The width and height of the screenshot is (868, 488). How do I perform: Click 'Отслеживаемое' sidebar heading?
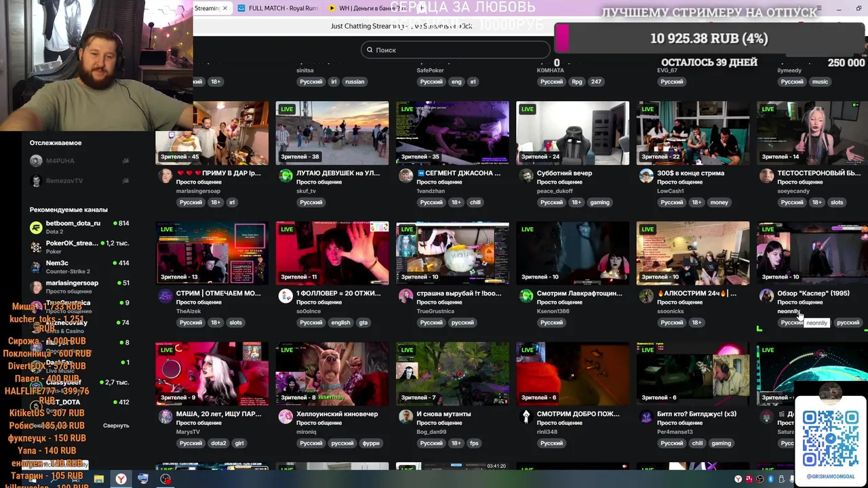click(x=56, y=143)
